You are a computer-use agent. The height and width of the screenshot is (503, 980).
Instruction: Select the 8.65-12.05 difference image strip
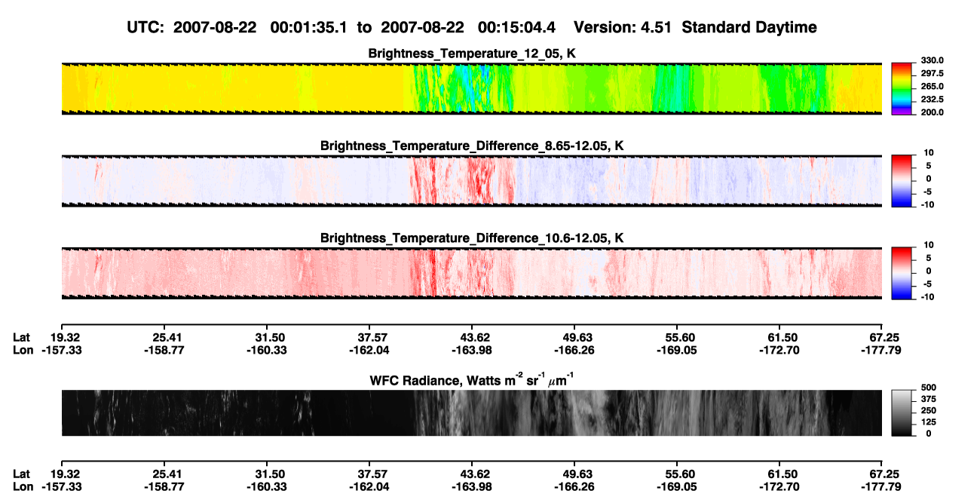pos(472,180)
